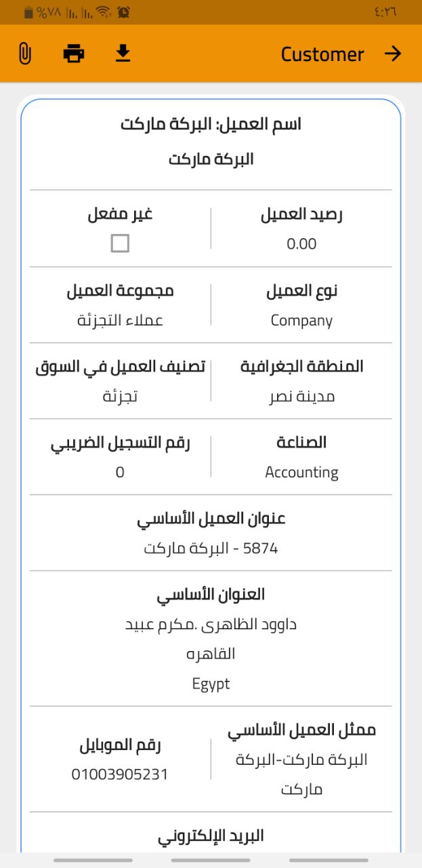Tap the paperclip attachment icon

click(24, 54)
